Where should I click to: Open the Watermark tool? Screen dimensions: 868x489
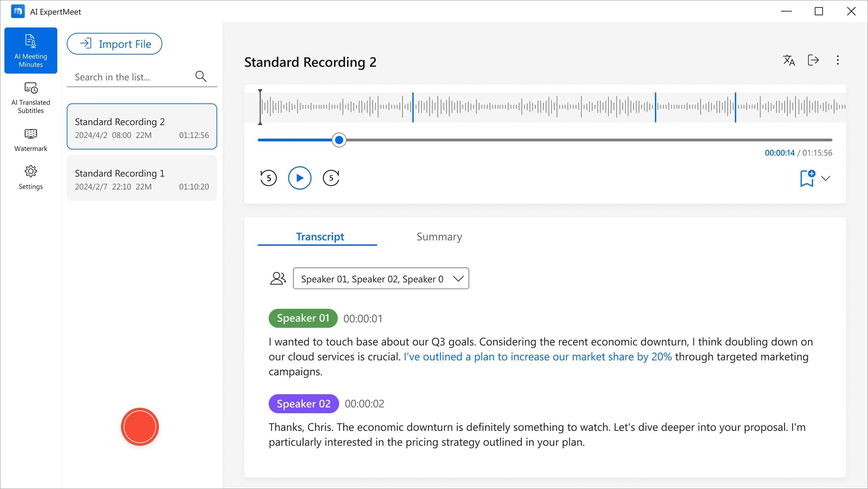(31, 140)
